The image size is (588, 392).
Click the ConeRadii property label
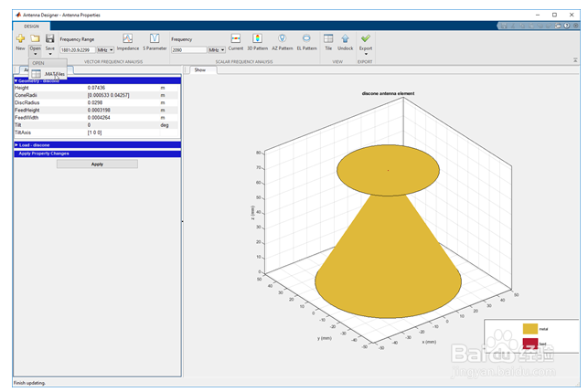click(x=26, y=95)
